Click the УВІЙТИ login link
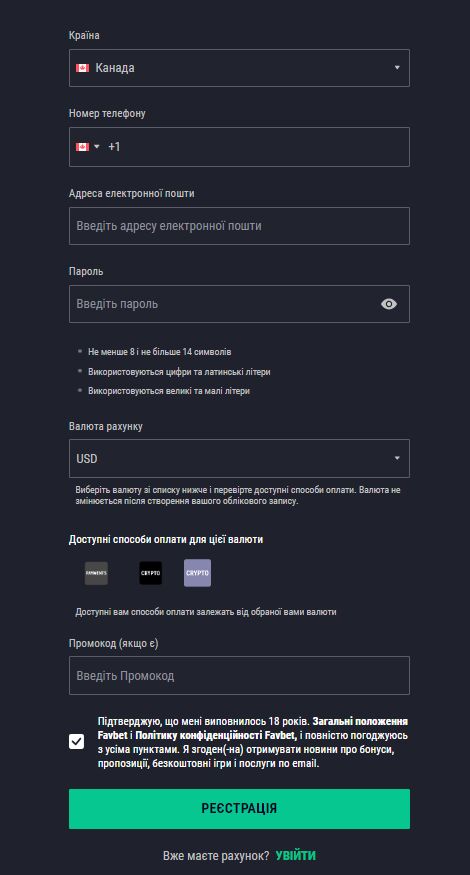The width and height of the screenshot is (470, 875). (x=295, y=855)
